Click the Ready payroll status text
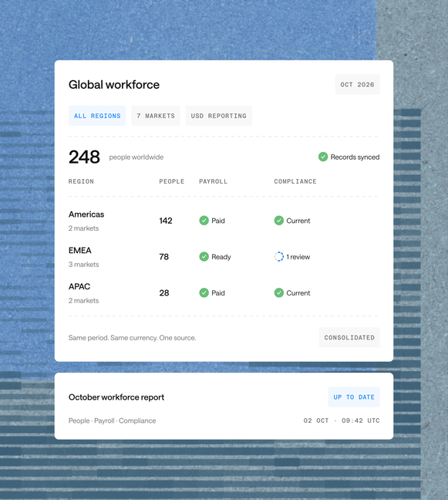 221,257
